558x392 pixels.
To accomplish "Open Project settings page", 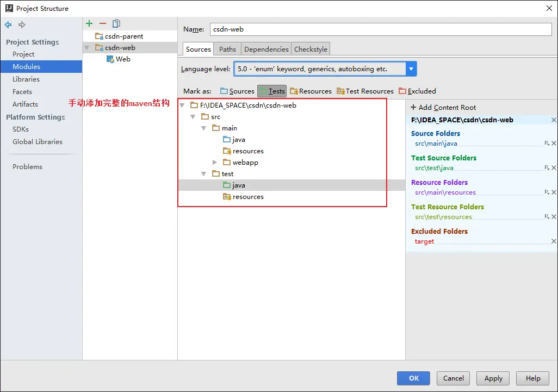I will (x=23, y=54).
